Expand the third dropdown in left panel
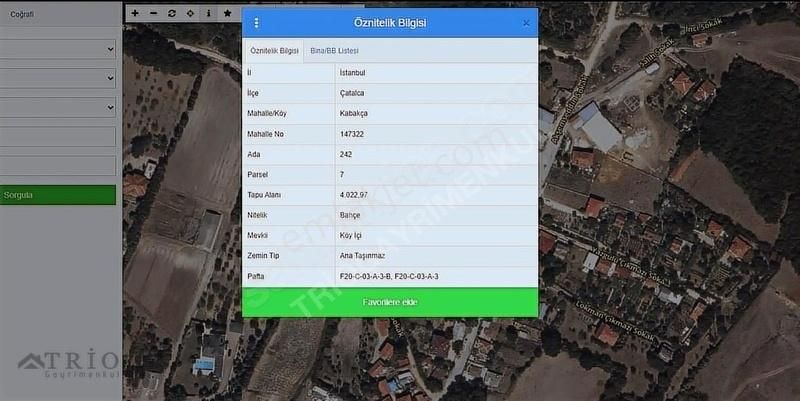This screenshot has width=800, height=401. click(x=58, y=106)
